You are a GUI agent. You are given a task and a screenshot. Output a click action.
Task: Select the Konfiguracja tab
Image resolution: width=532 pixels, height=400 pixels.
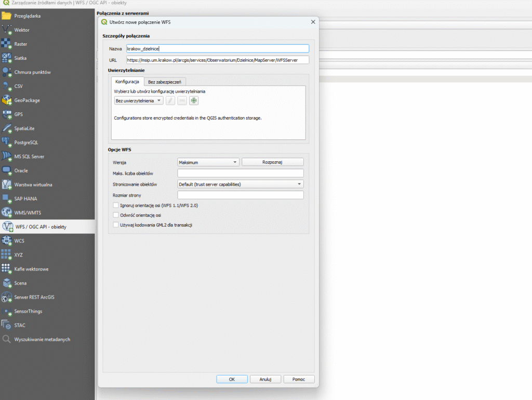click(x=127, y=82)
